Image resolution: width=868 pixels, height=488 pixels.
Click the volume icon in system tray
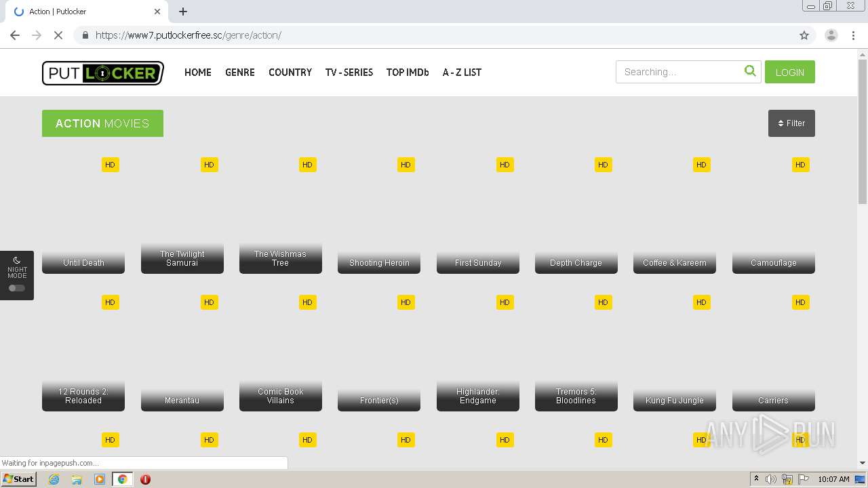point(771,479)
